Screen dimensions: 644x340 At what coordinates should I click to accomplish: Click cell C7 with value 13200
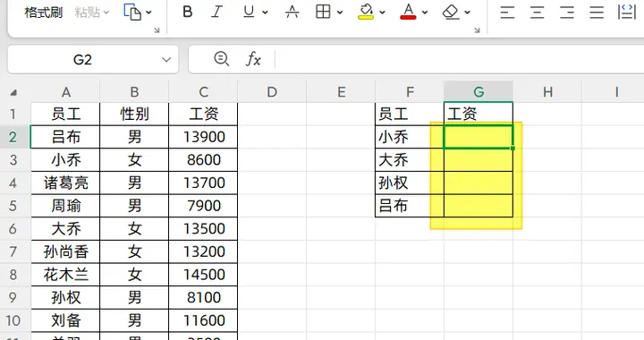(x=203, y=251)
